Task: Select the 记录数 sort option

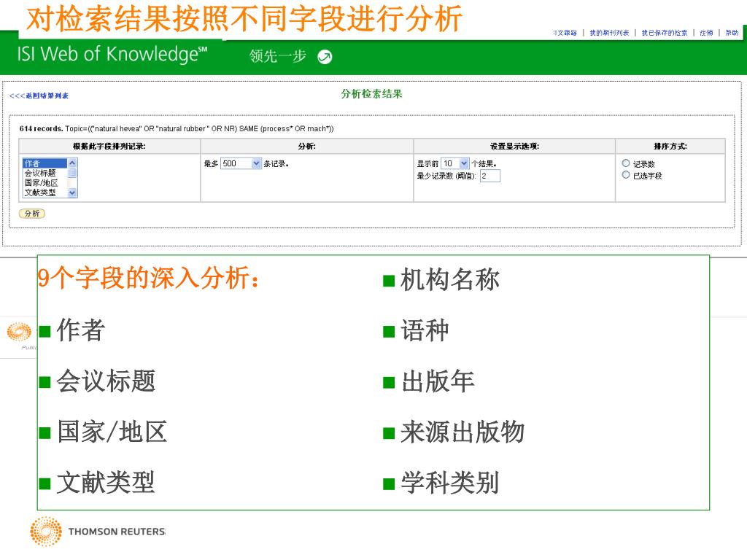Action: pos(626,163)
